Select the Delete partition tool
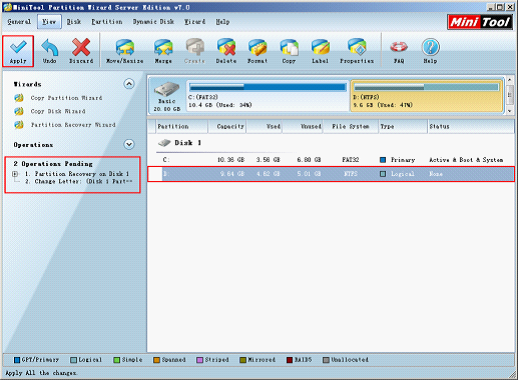Screen dimensions: 518x380 pyautogui.click(x=226, y=51)
